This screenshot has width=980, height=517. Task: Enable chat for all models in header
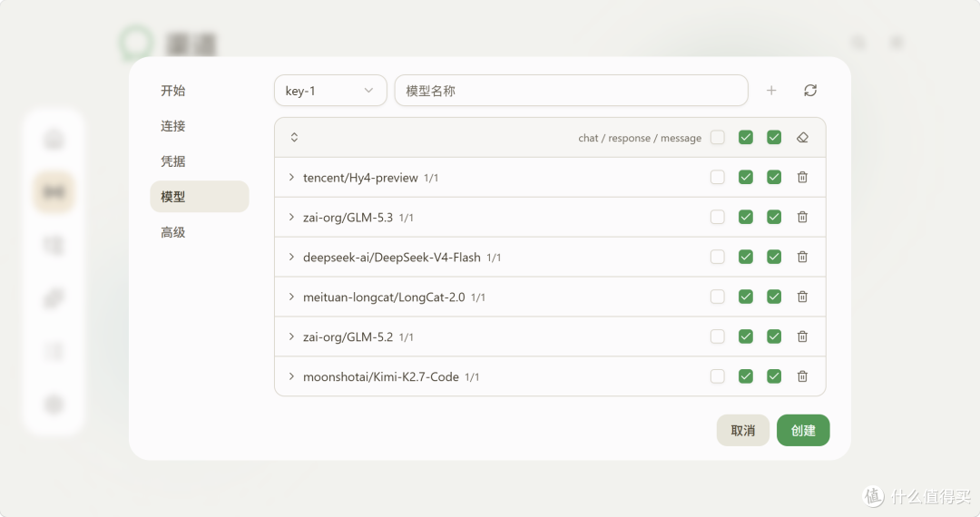[x=718, y=137]
